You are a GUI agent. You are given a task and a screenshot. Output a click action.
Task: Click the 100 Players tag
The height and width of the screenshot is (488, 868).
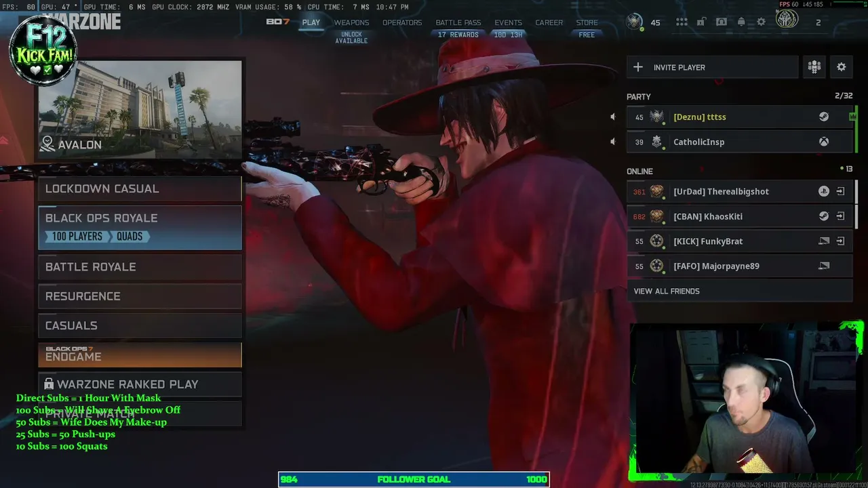tap(77, 237)
